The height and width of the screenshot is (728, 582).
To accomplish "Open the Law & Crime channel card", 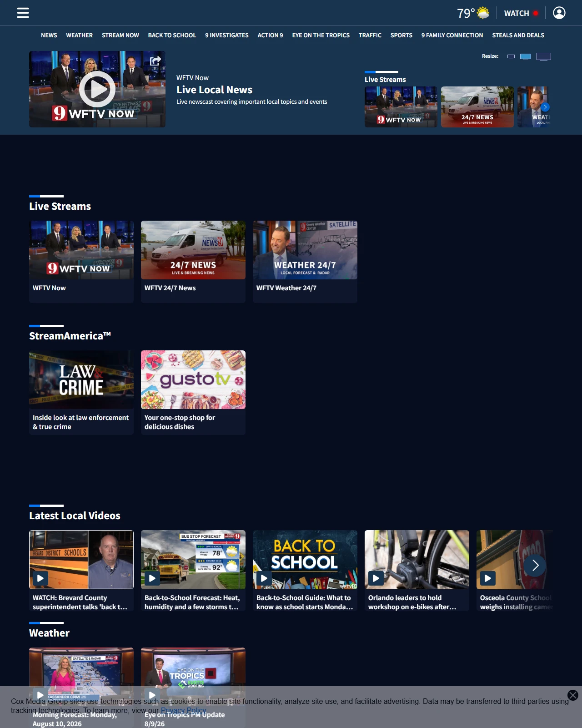I will [81, 393].
